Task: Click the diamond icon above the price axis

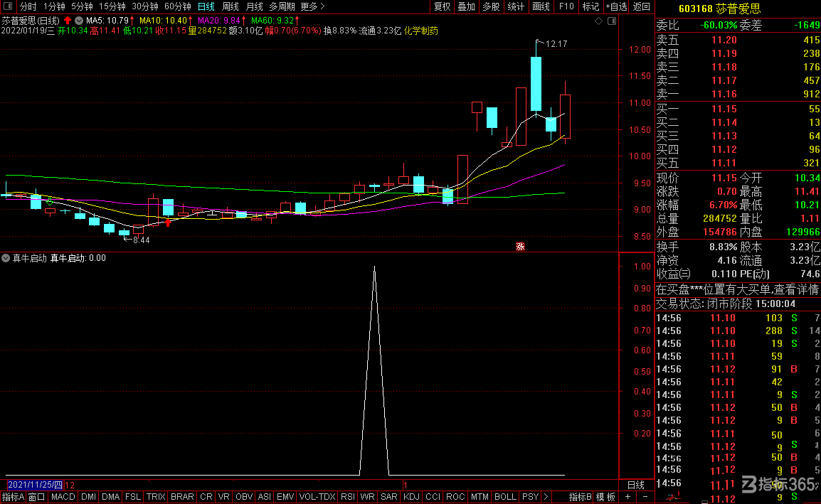Action: pyautogui.click(x=598, y=21)
